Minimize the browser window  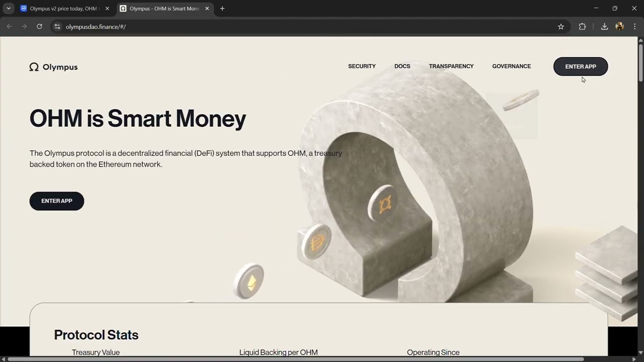(x=596, y=9)
